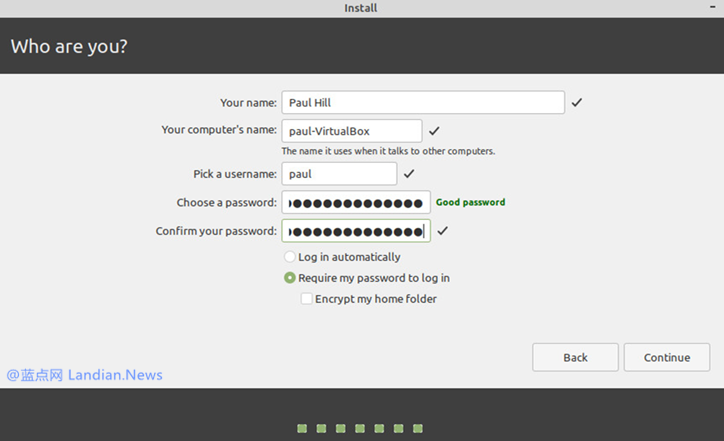Focus the computer's name input field
Image resolution: width=724 pixels, height=441 pixels.
tap(351, 131)
